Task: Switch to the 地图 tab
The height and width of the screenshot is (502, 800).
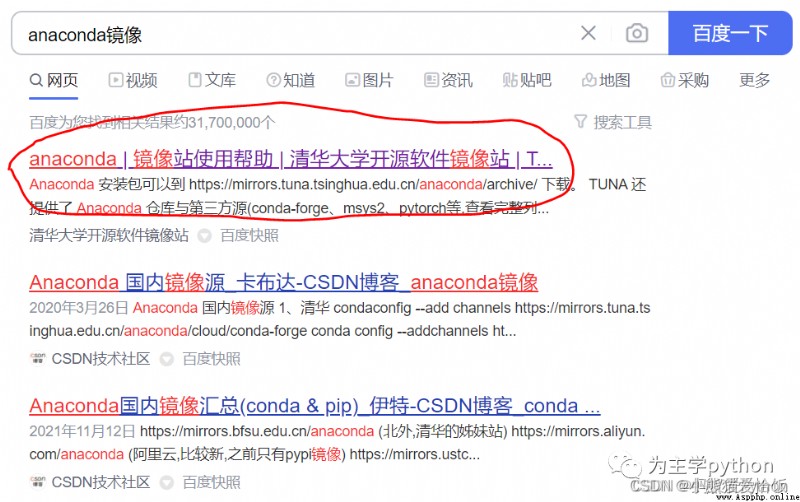Action: click(606, 80)
